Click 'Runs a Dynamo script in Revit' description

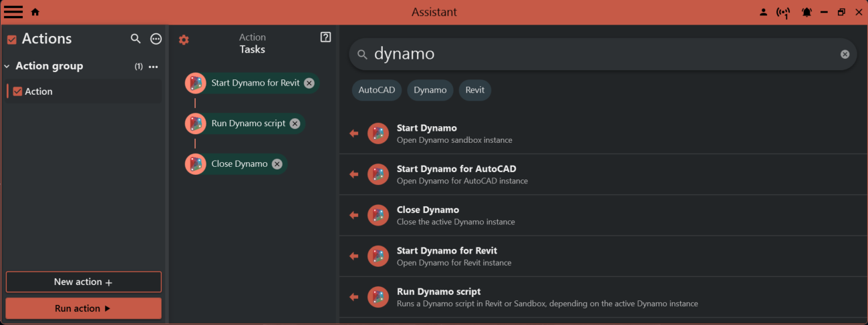[x=547, y=304]
